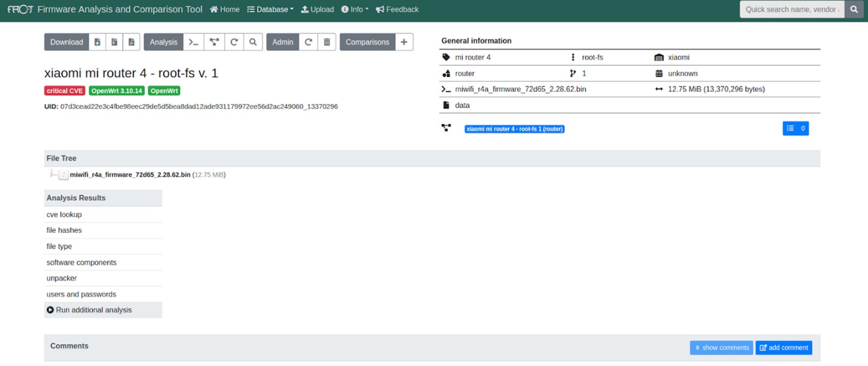Screen dimensions: 868x366
Task: Click the xiaomi mi router 4 heading
Action: click(x=131, y=73)
